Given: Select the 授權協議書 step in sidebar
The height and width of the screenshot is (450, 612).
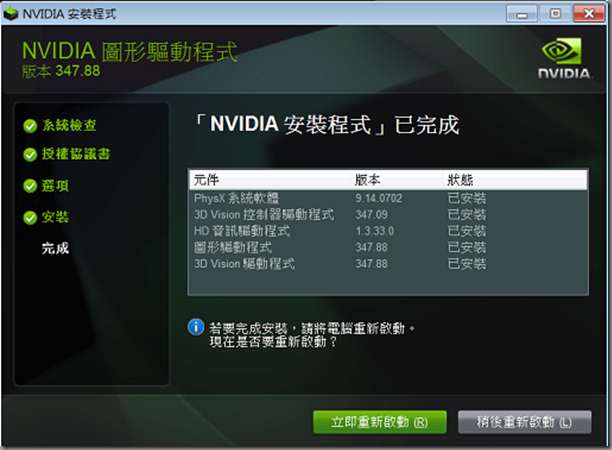Looking at the screenshot, I should tap(76, 154).
